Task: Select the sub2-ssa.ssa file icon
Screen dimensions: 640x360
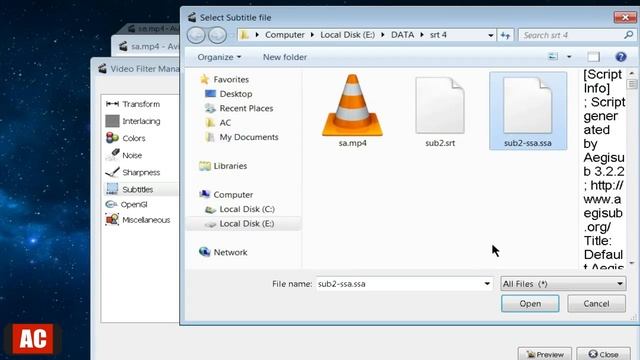Action: pos(528,111)
